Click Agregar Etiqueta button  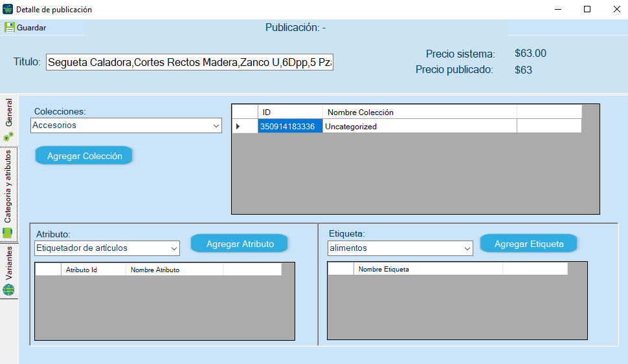(529, 244)
